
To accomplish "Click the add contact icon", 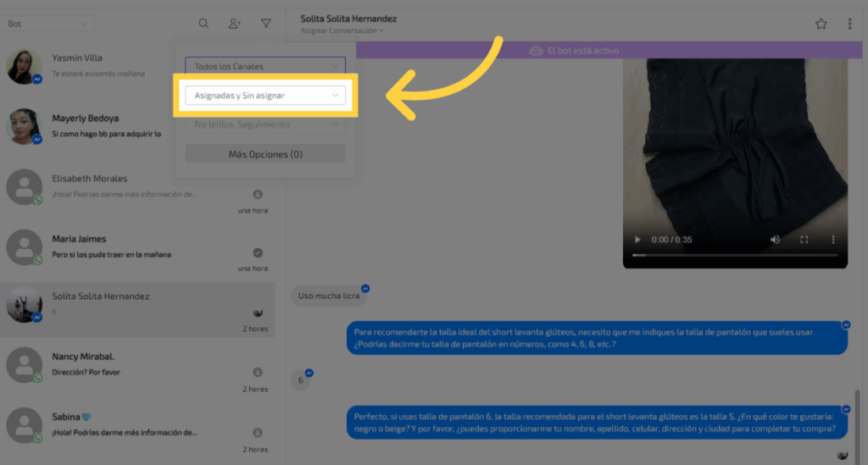I will [x=235, y=24].
